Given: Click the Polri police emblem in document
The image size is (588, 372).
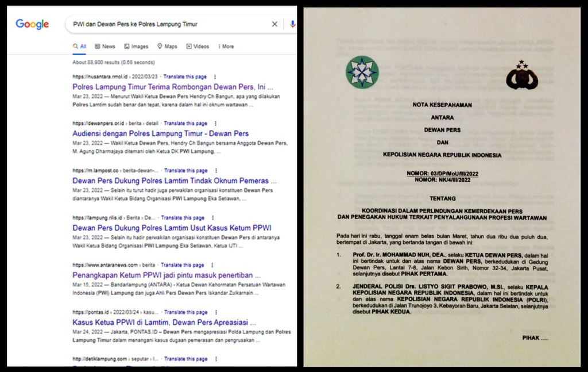Looking at the screenshot, I should point(522,76).
